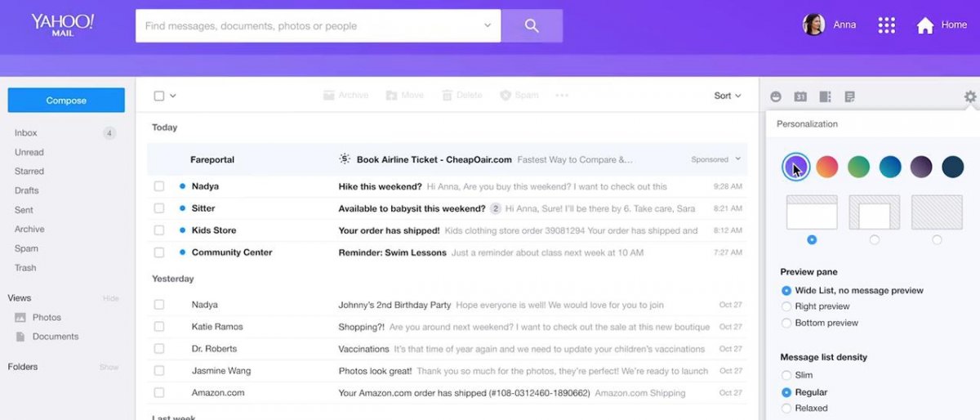The height and width of the screenshot is (420, 980).
Task: Select Right preview radio option
Action: pos(786,306)
